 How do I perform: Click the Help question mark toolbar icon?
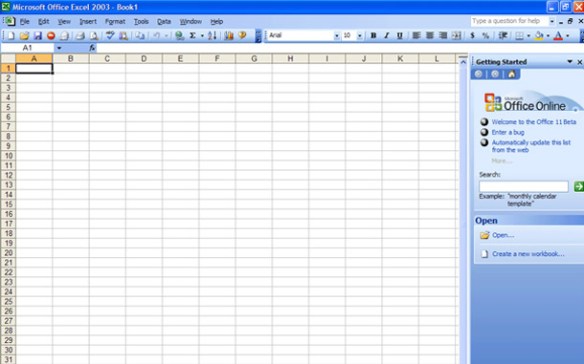click(242, 36)
